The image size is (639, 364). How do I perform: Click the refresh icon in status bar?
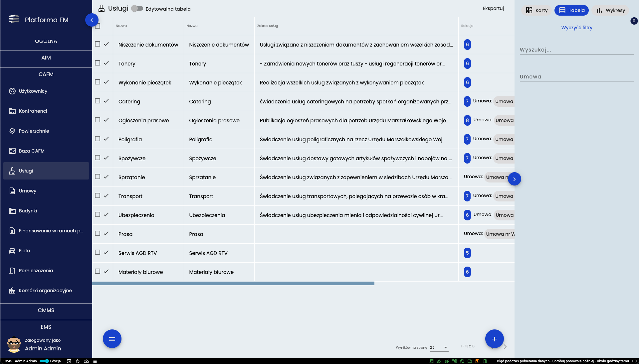[78, 361]
